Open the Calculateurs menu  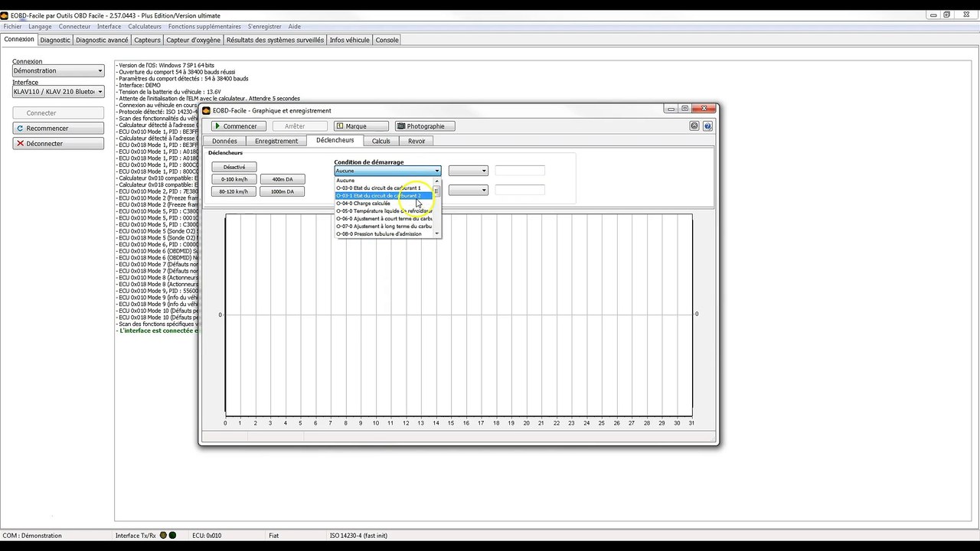(x=145, y=27)
